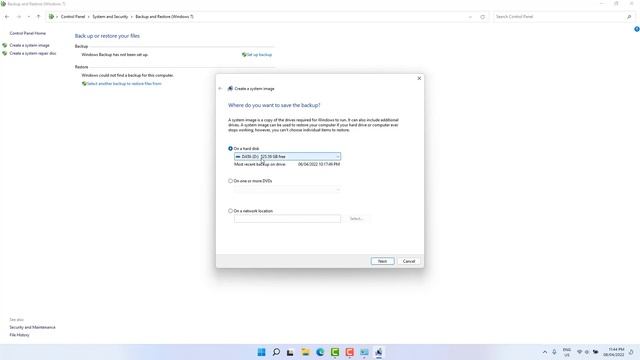Screen dimensions: 640x360
Task: Show hidden tray icons chevron
Action: pos(545,352)
